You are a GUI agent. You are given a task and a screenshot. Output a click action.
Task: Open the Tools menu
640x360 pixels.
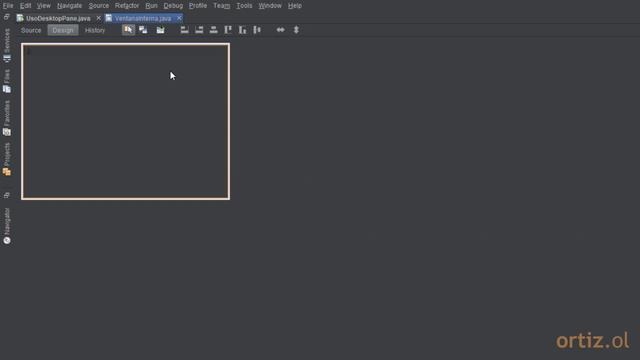tap(244, 6)
